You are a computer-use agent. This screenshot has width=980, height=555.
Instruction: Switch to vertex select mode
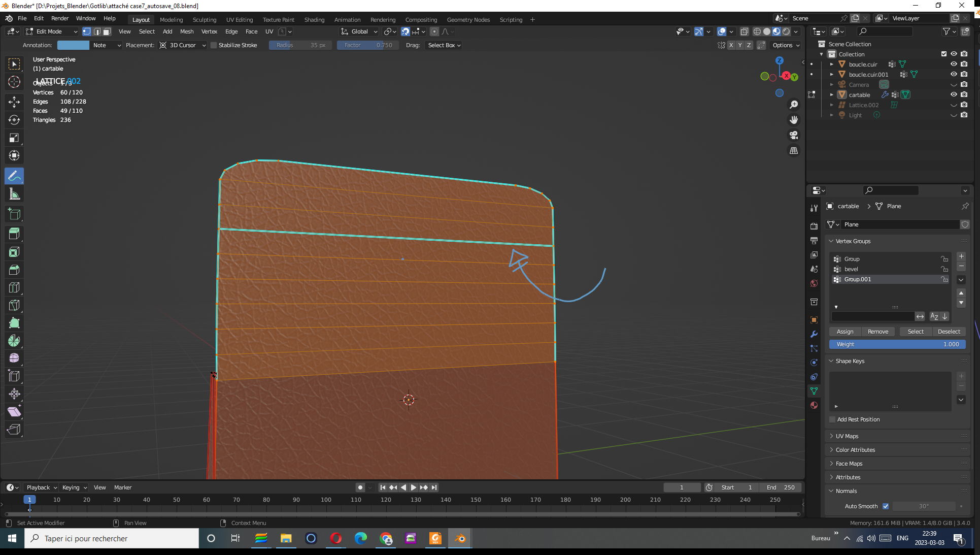(x=87, y=31)
